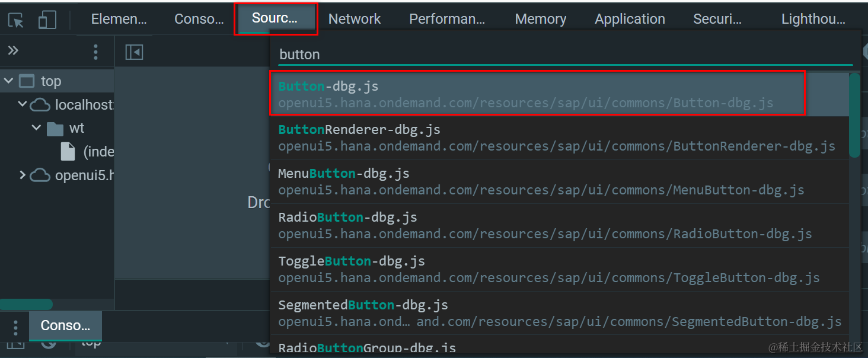Image resolution: width=868 pixels, height=358 pixels.
Task: Choose MenuButton-dbg.js in the list
Action: click(559, 181)
